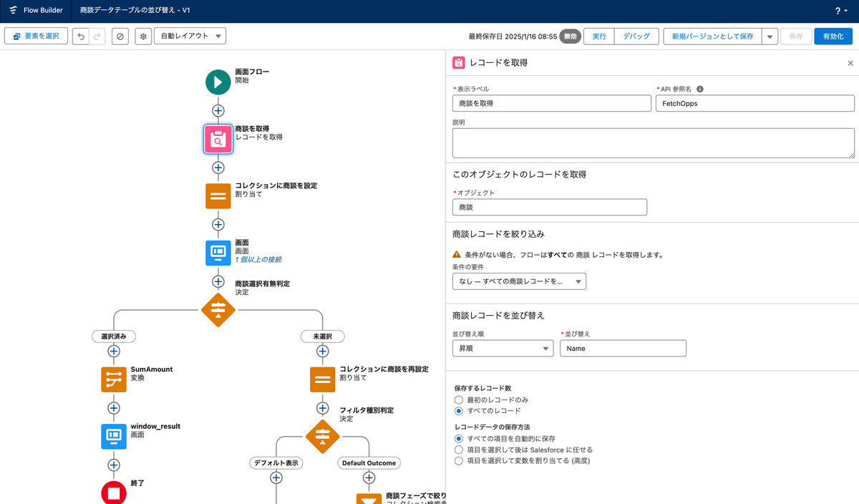Open the 自動レイアウト dropdown

pyautogui.click(x=190, y=36)
